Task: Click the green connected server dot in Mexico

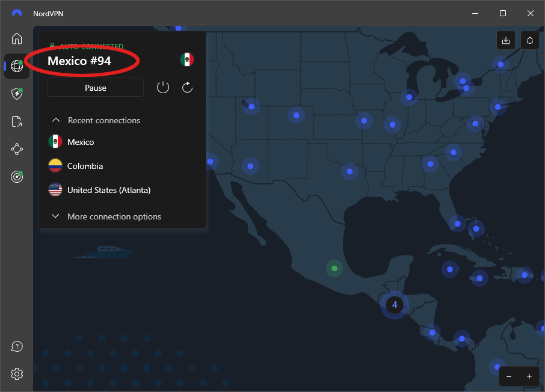Action: click(x=334, y=268)
